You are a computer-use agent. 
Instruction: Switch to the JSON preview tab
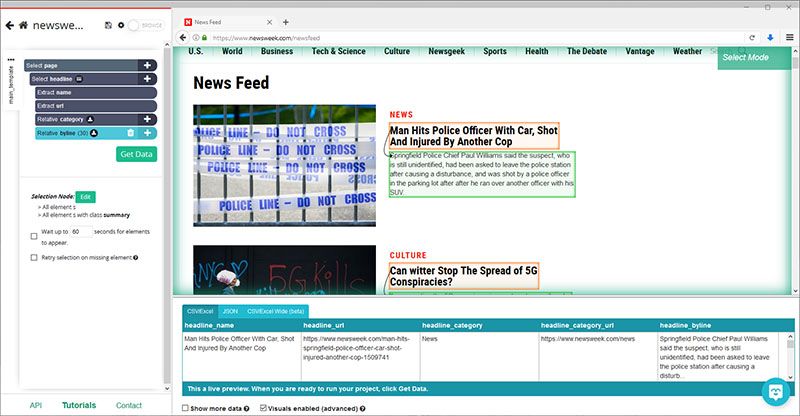coord(230,311)
